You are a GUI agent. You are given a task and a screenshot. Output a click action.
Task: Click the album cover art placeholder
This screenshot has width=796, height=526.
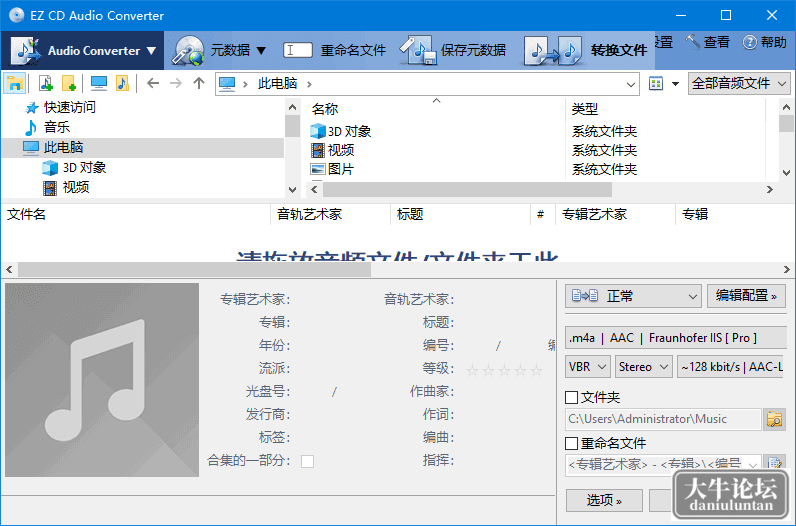102,380
